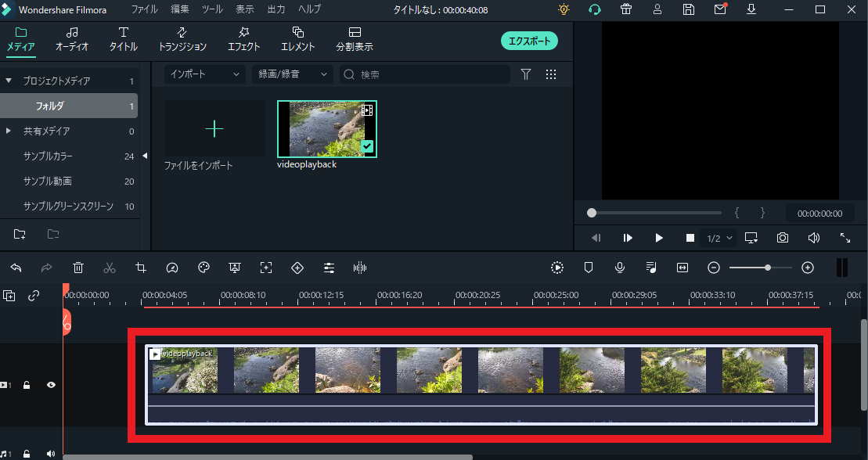Open the speed gauge tool
The image size is (868, 460).
click(172, 268)
